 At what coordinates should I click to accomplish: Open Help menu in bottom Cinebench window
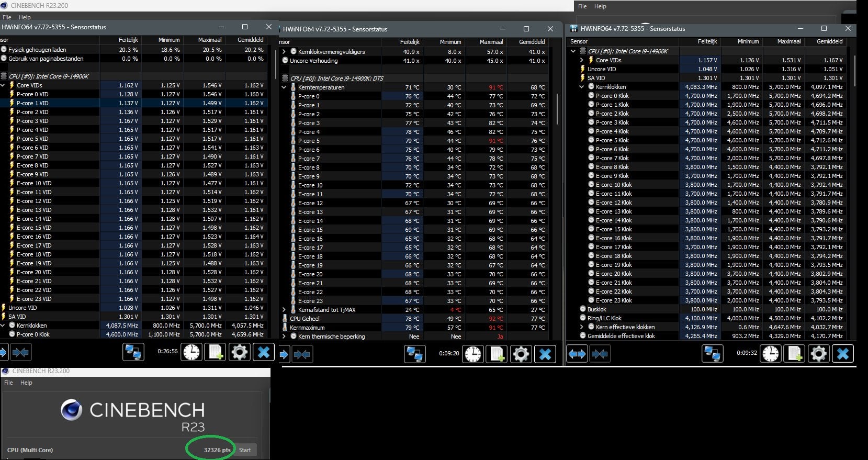click(26, 383)
